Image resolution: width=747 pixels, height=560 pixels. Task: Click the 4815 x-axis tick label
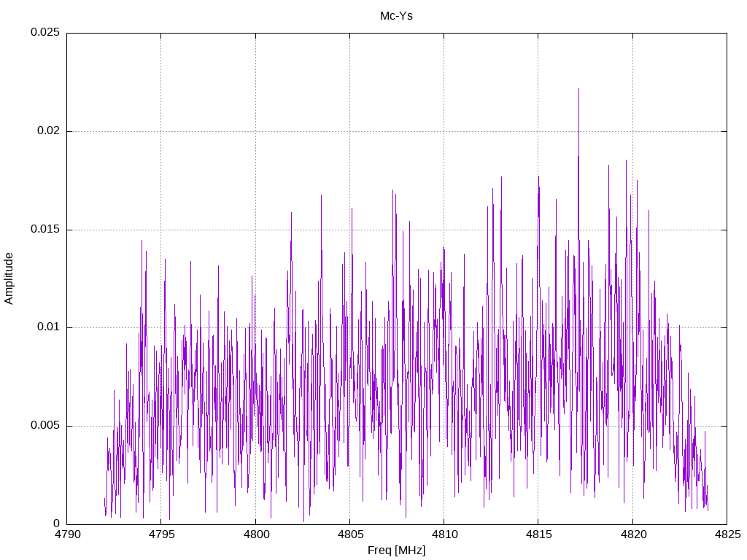[x=539, y=534]
